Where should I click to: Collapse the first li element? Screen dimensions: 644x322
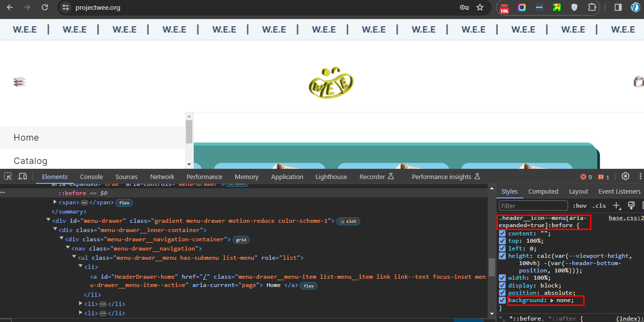(x=80, y=267)
